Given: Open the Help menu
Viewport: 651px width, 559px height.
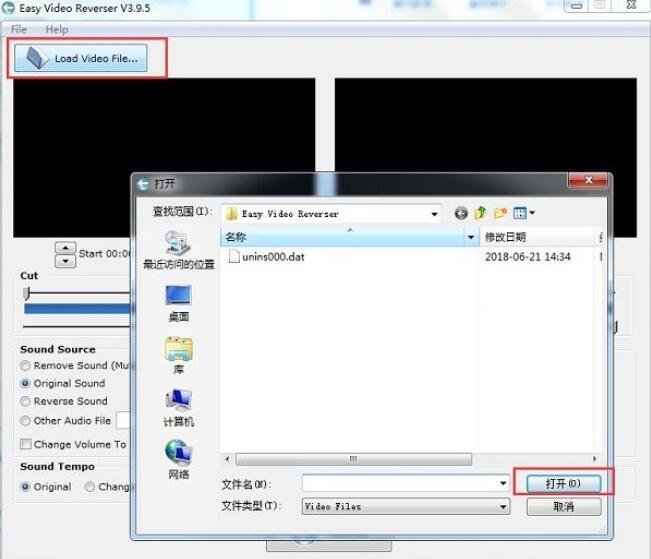Looking at the screenshot, I should [57, 30].
